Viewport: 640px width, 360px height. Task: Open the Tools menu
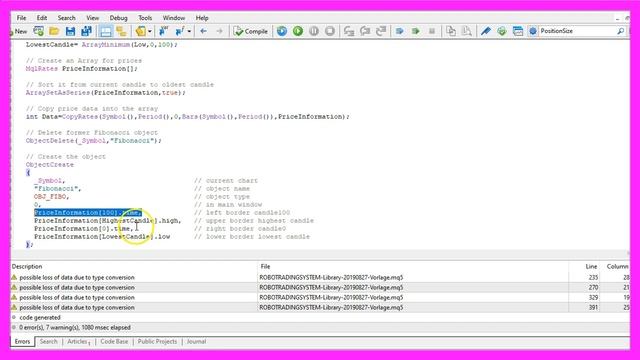[145, 18]
